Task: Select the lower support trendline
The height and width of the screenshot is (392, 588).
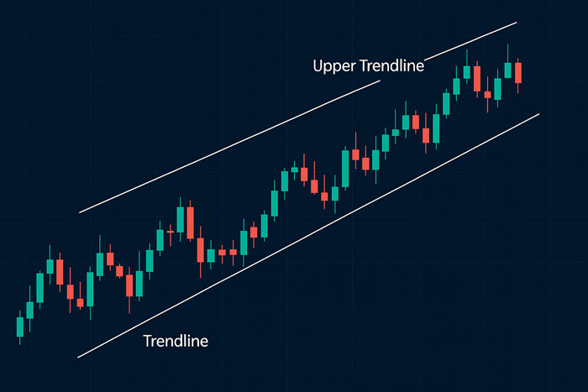Action: (x=308, y=236)
